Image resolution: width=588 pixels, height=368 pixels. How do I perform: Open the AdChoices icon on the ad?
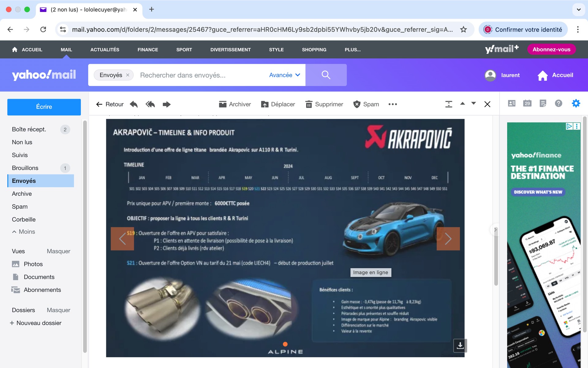[569, 126]
